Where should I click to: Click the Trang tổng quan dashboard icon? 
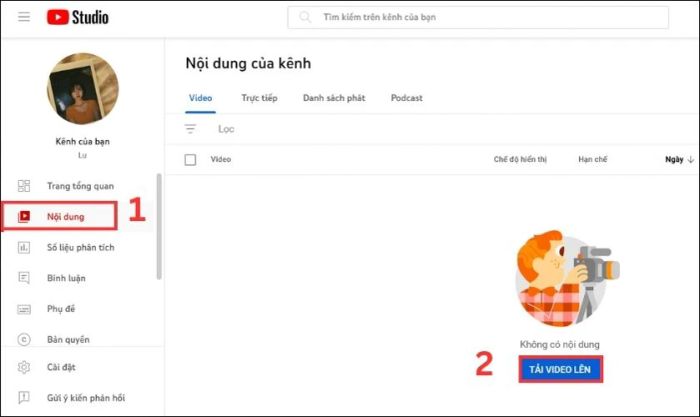pyautogui.click(x=24, y=186)
